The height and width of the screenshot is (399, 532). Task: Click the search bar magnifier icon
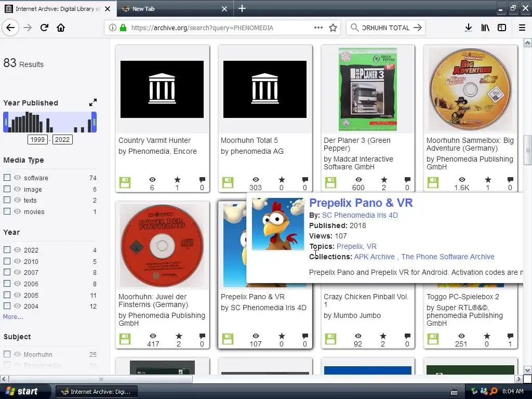354,28
